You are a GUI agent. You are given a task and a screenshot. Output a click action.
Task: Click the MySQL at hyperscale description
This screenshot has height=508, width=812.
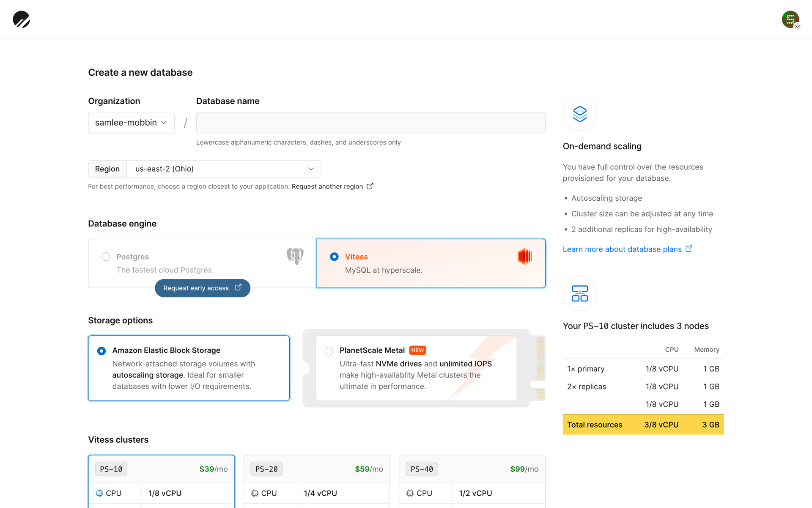(384, 270)
